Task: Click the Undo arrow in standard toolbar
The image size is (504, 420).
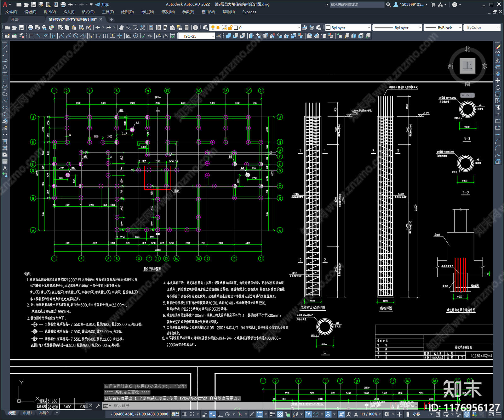Action: point(98,28)
